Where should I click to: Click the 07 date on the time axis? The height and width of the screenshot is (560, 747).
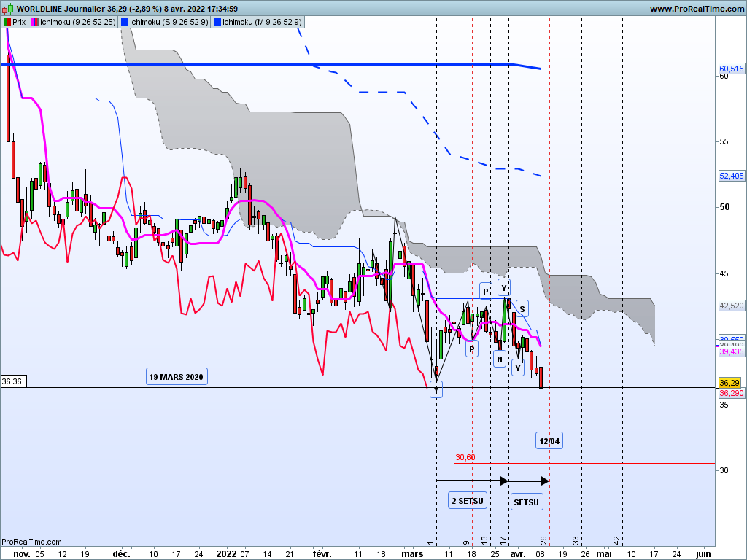244,554
